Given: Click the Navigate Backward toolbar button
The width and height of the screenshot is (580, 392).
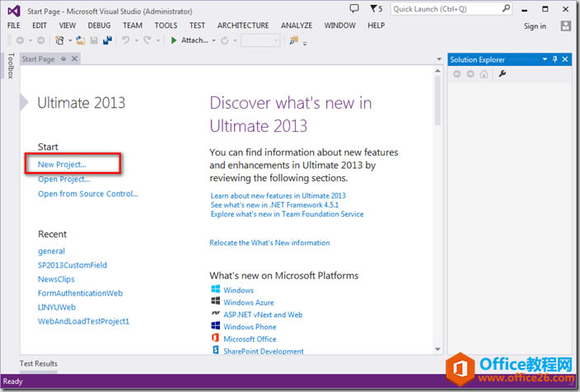Looking at the screenshot, I should tap(21, 40).
